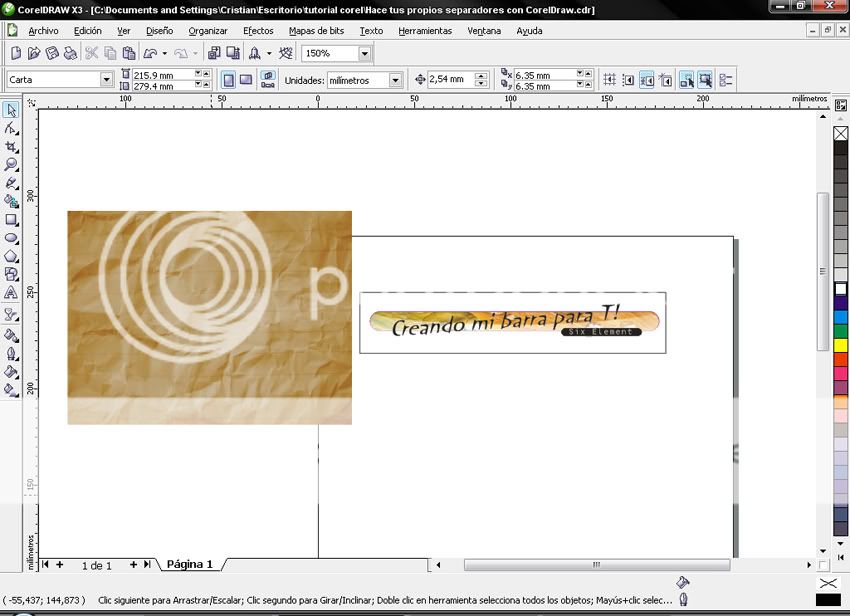Open the Archivo menu
Screen dimensions: 850x616
(x=43, y=31)
